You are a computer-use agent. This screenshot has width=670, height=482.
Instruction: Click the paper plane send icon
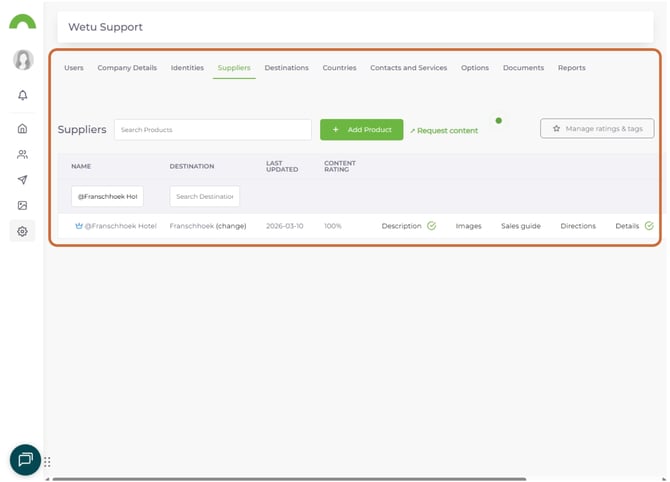coord(22,180)
